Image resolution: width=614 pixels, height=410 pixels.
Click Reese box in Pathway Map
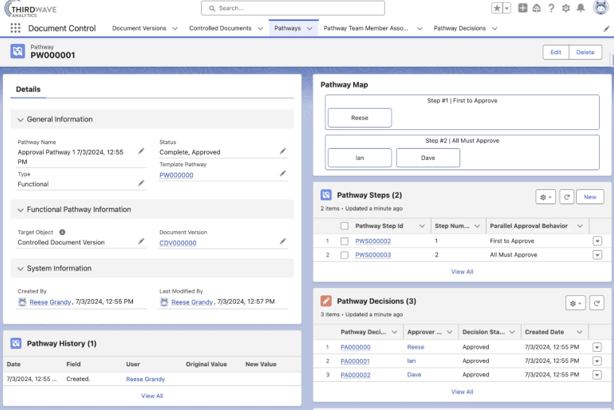coord(359,118)
